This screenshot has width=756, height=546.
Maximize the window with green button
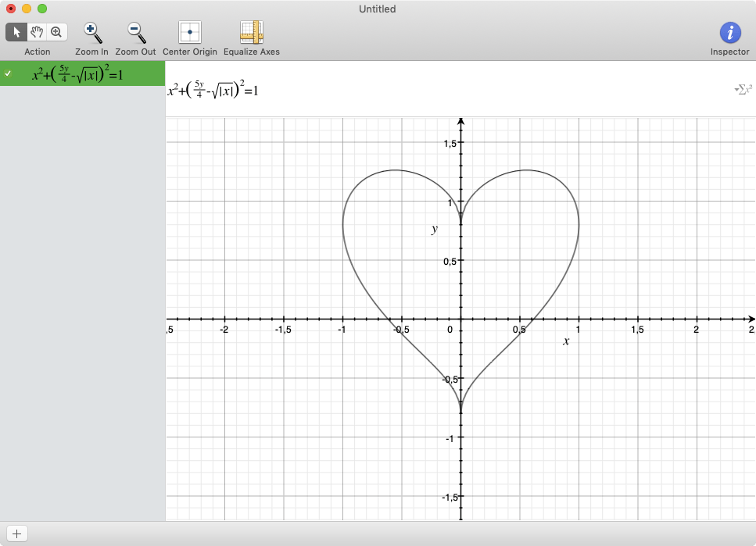coord(42,9)
